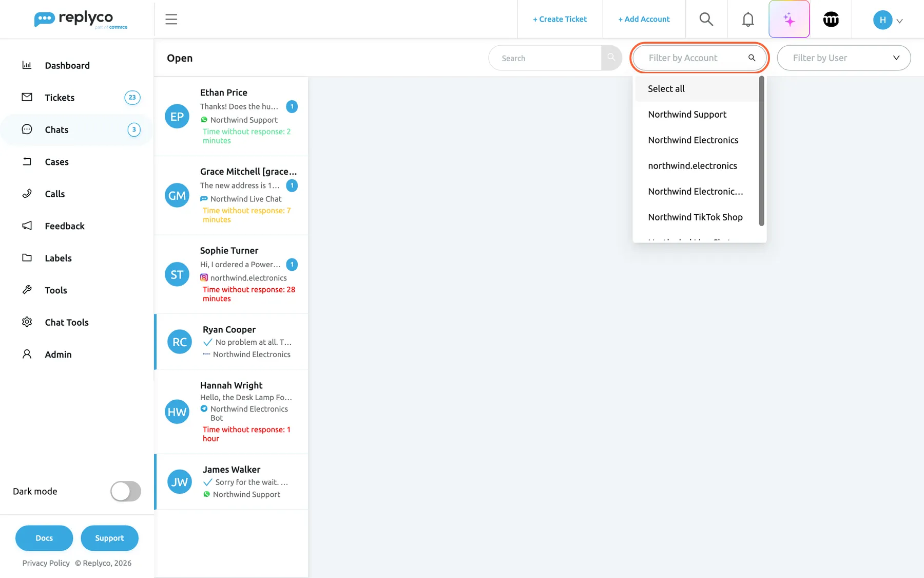Click Ethan Price EP avatar

coord(177,116)
